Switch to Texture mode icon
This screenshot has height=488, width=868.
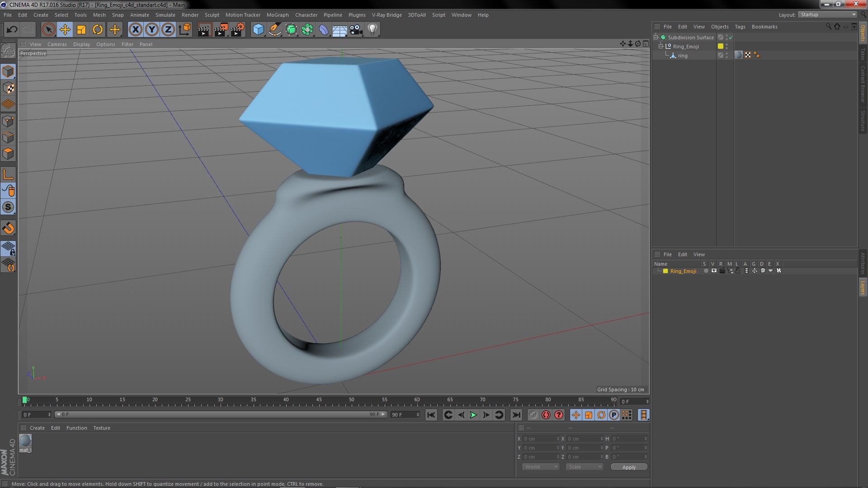point(8,88)
